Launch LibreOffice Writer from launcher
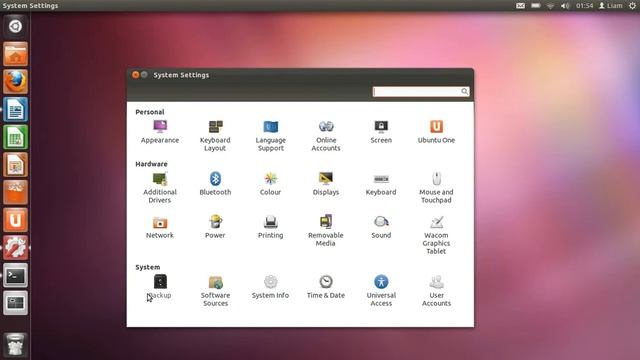The image size is (640, 360). pyautogui.click(x=16, y=109)
